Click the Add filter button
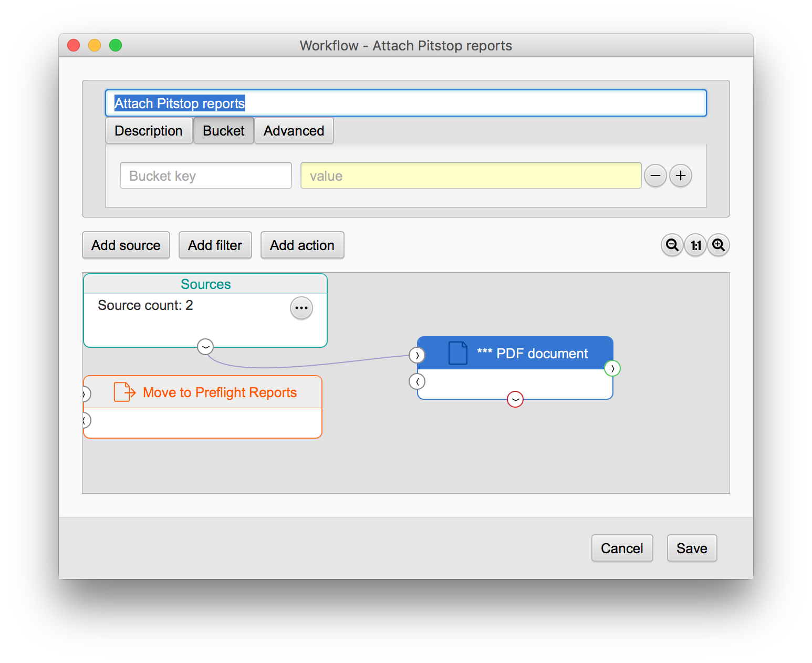Image resolution: width=812 pixels, height=663 pixels. tap(215, 245)
